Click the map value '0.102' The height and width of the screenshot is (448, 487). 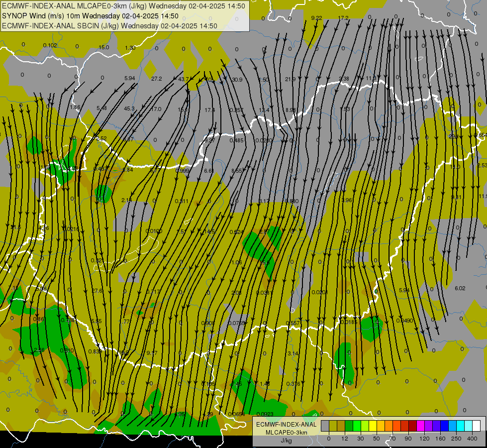50,45
